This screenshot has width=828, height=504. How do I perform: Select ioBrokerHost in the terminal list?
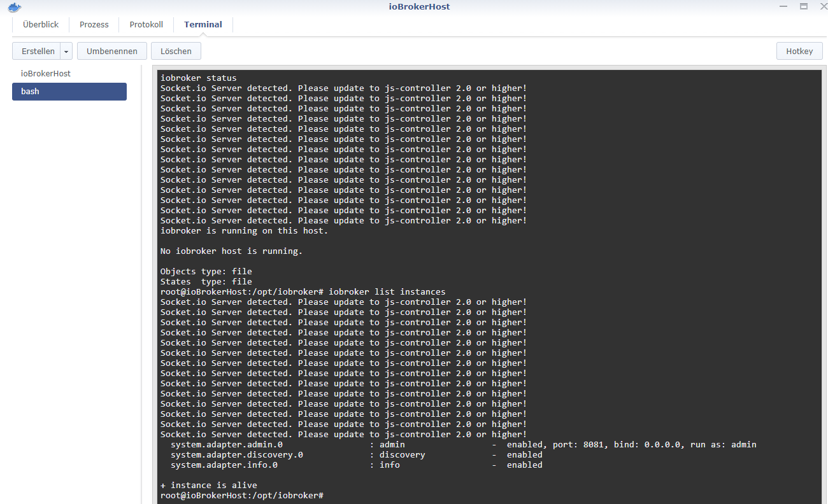click(x=69, y=74)
